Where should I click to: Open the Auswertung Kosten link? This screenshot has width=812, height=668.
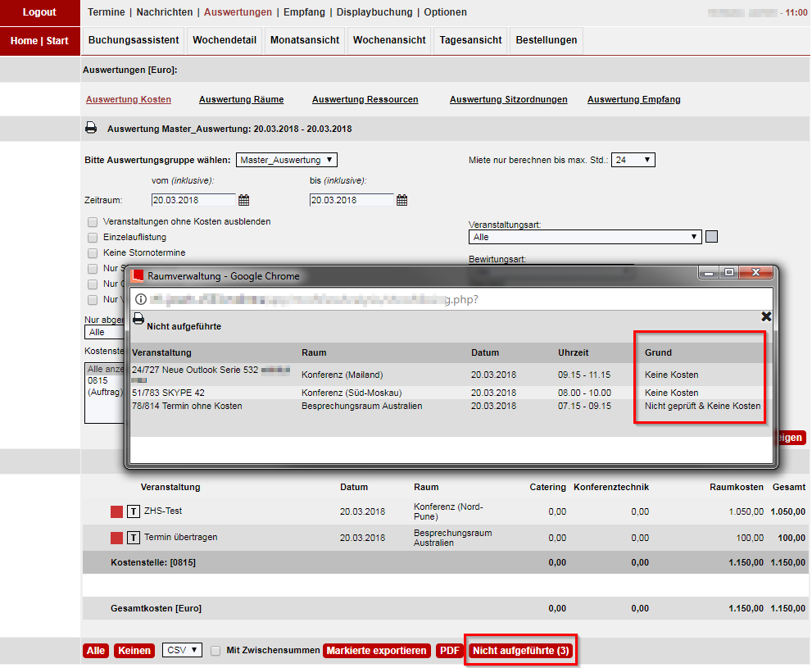[x=129, y=99]
